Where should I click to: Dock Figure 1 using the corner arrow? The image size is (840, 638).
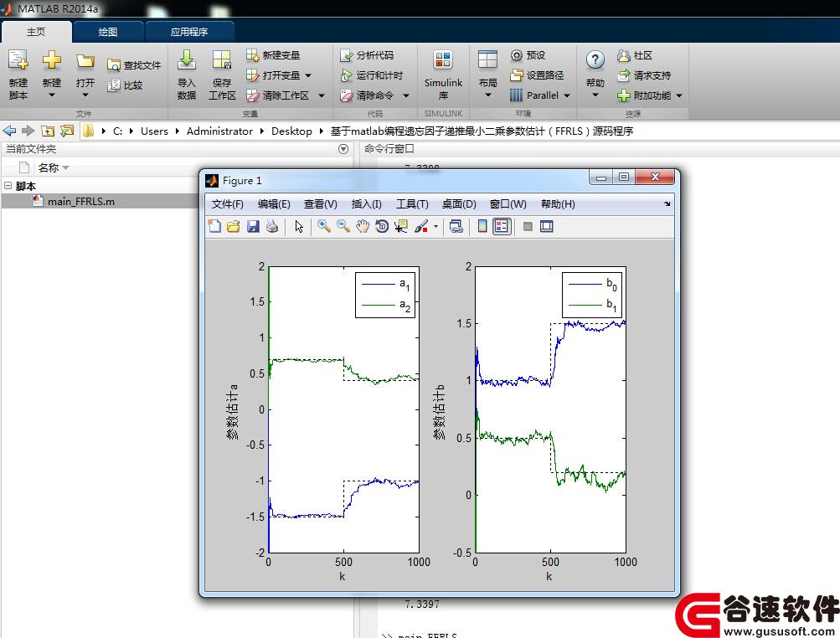667,204
